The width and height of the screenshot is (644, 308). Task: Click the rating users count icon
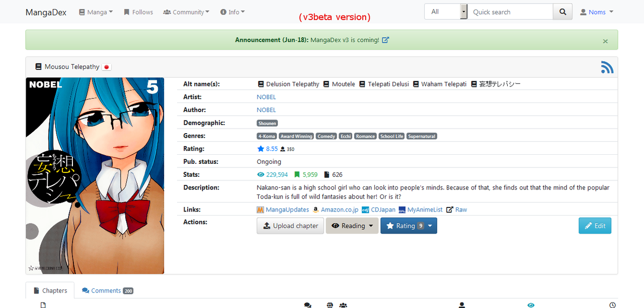pyautogui.click(x=283, y=149)
